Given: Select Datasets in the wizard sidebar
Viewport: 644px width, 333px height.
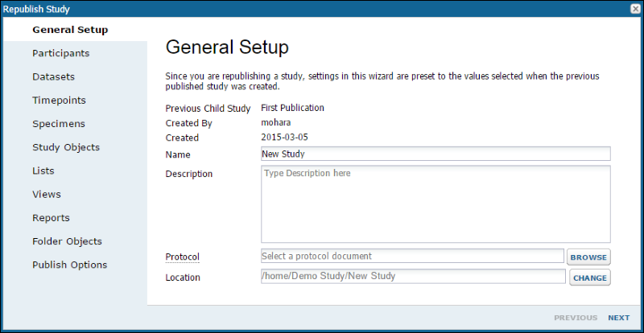Looking at the screenshot, I should [x=53, y=76].
